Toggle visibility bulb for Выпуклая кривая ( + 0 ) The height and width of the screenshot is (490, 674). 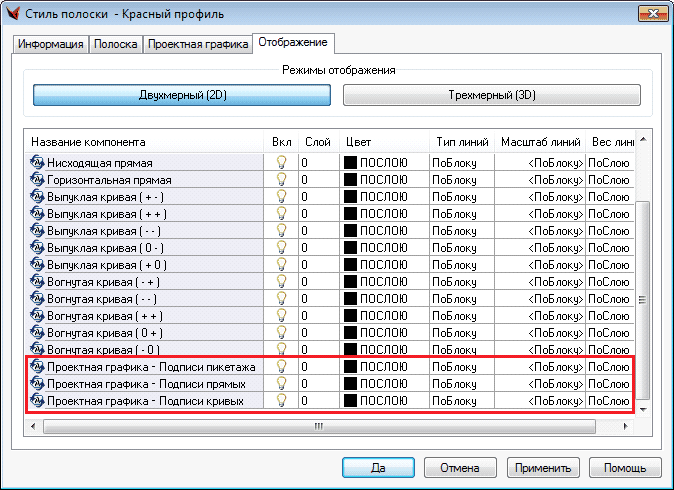tap(281, 265)
